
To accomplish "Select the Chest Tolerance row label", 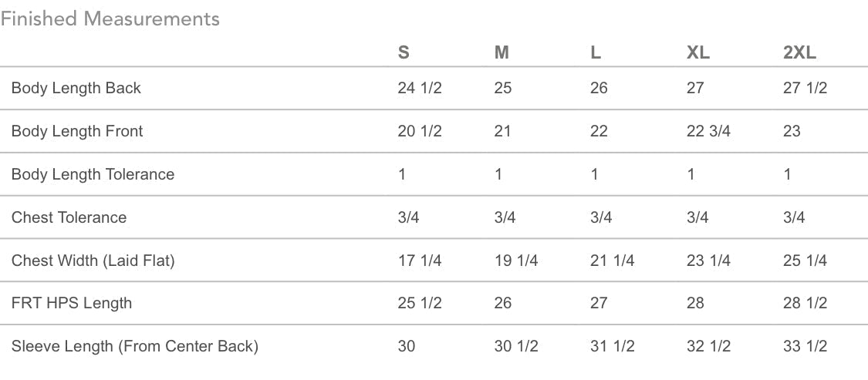I will (69, 217).
